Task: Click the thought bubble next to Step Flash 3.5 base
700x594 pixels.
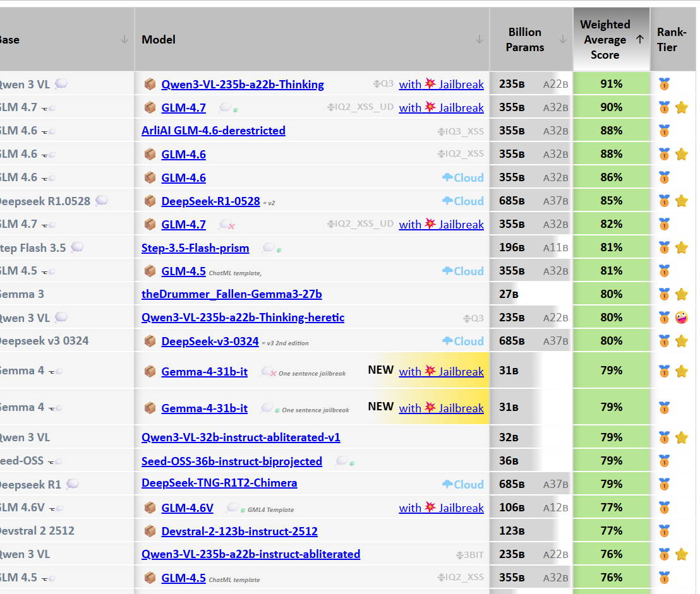Action: (77, 247)
